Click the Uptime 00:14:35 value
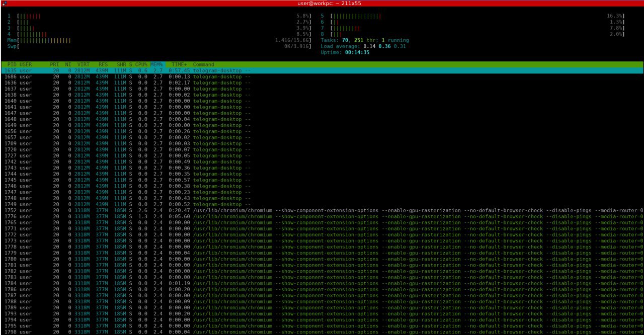Viewport: 644px width, 335px height. click(x=357, y=52)
